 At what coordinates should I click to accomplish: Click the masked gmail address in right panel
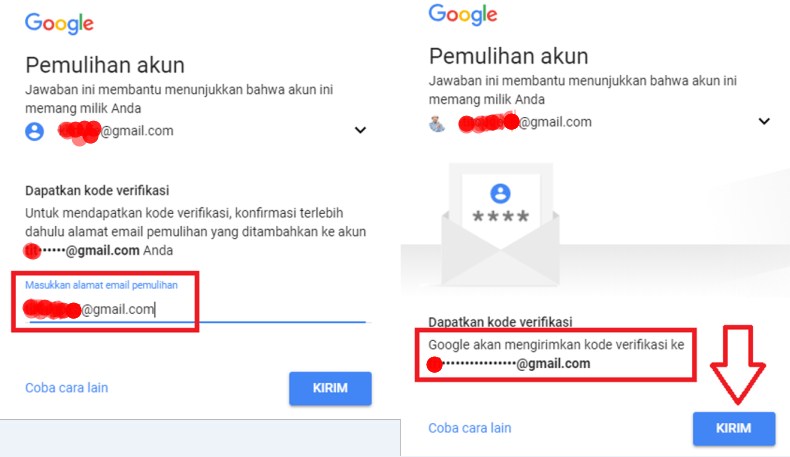[x=508, y=364]
